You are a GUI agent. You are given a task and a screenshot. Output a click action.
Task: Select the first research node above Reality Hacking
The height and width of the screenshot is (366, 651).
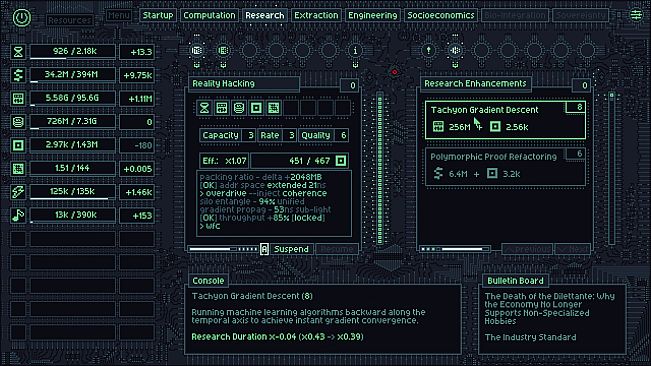tap(197, 51)
